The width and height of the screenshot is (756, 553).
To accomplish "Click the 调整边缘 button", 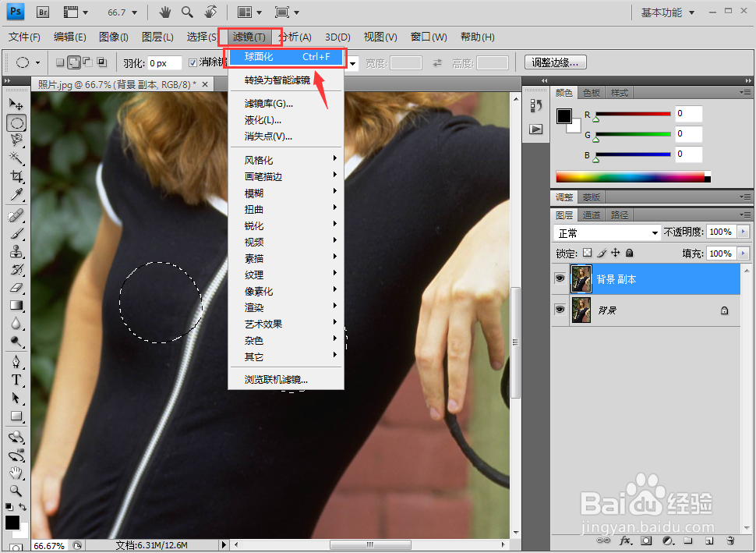I will click(554, 62).
